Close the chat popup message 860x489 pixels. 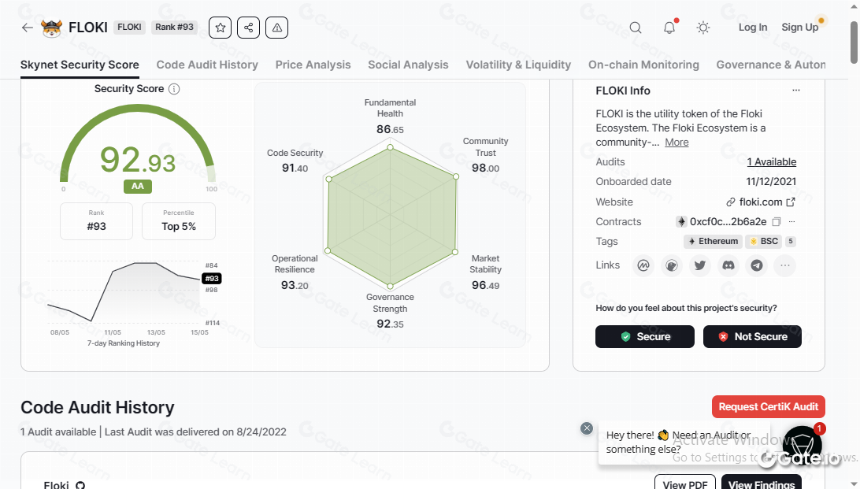(x=586, y=428)
